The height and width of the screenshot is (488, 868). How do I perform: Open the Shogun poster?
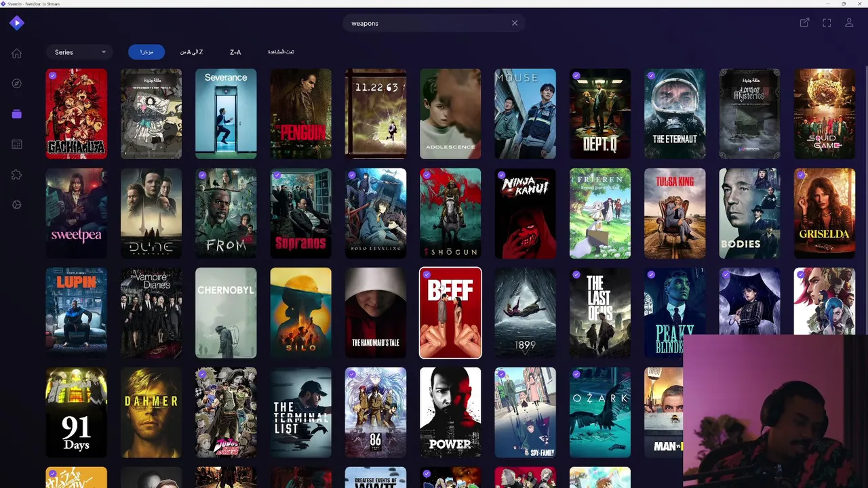pos(450,213)
